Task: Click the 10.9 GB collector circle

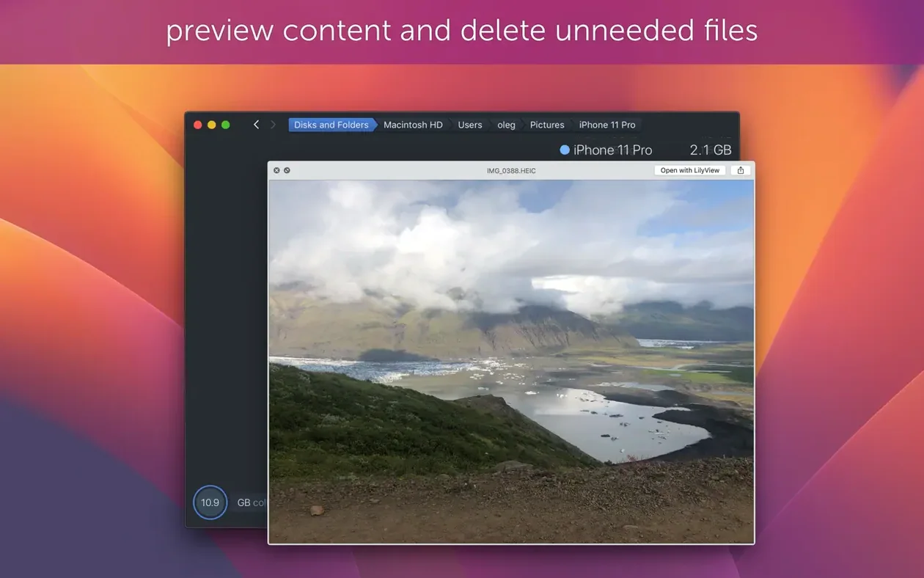Action: [x=210, y=502]
